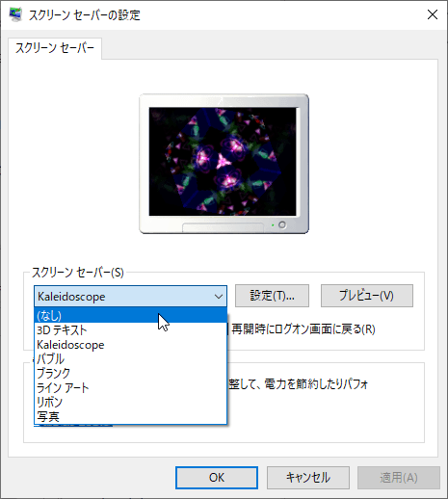Select Kaleidoscope in the dropdown list
Screen dimensions: 448x499
click(130, 345)
